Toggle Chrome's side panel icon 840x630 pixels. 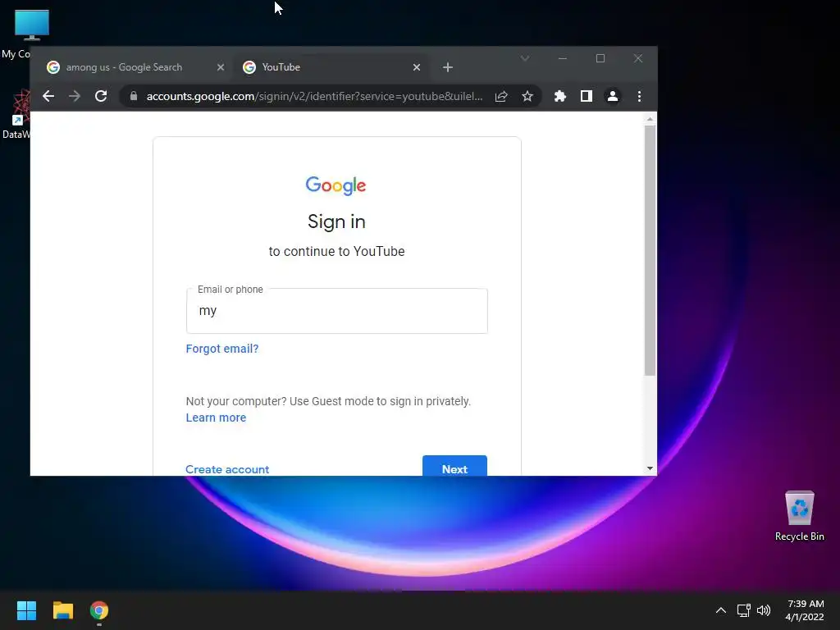tap(586, 97)
